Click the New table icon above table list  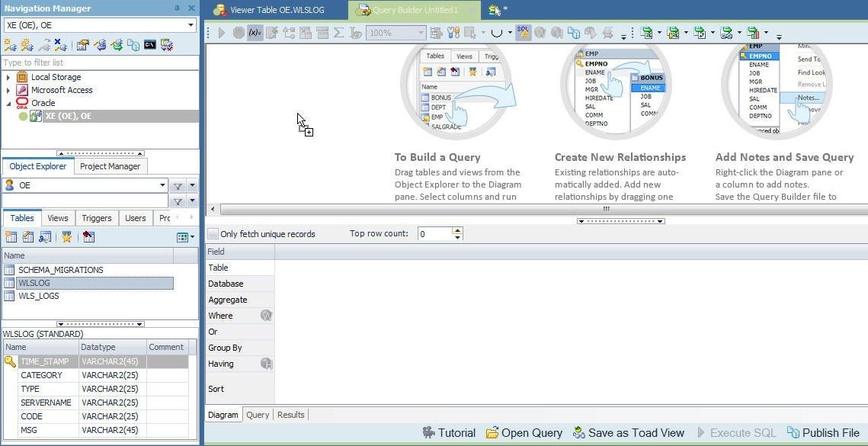11,236
